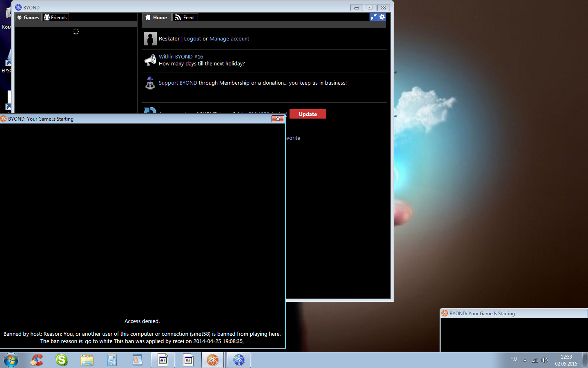
Task: Click the orange BYOND icon in dialog title
Action: (3, 119)
